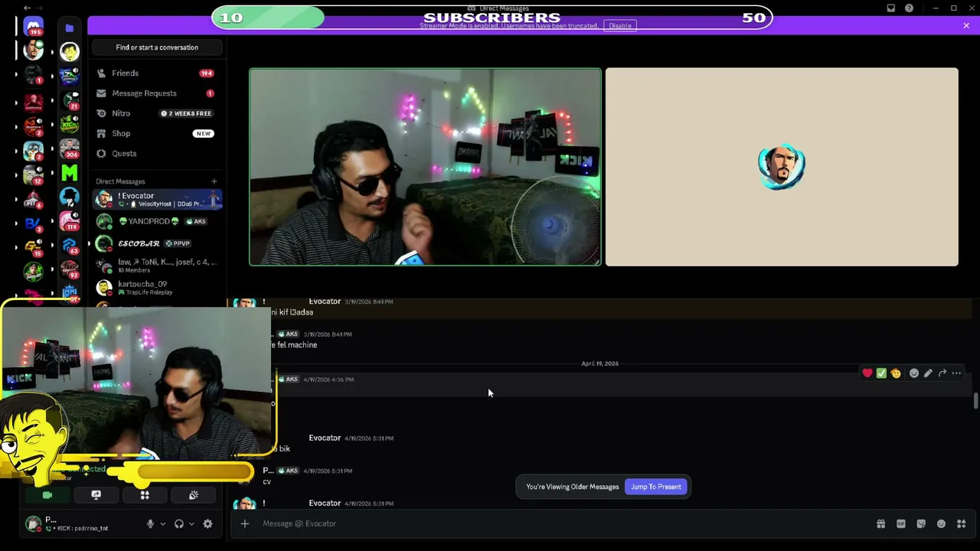Click the Direct Messages header text
Screen dimensions: 980x551
[x=120, y=181]
